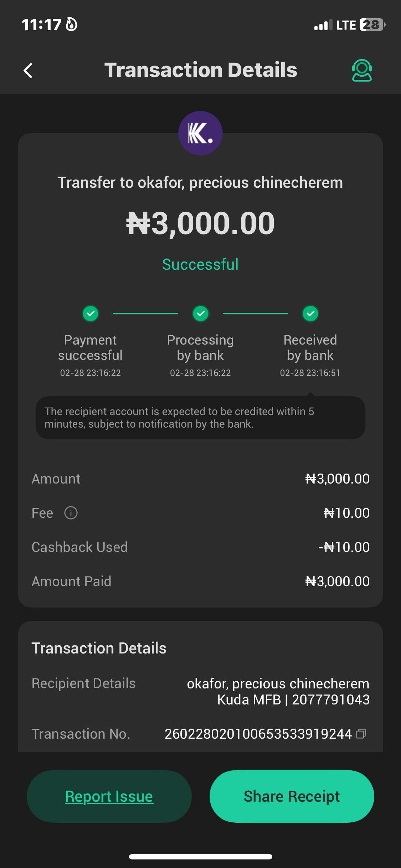The width and height of the screenshot is (401, 868).
Task: Copy the transaction number
Action: 361,734
